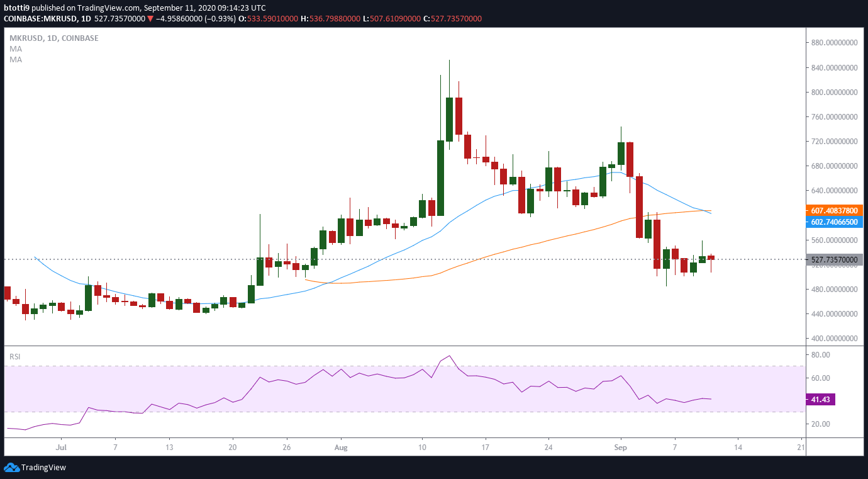
Task: Click the 80.00 RSI axis label
Action: point(820,355)
